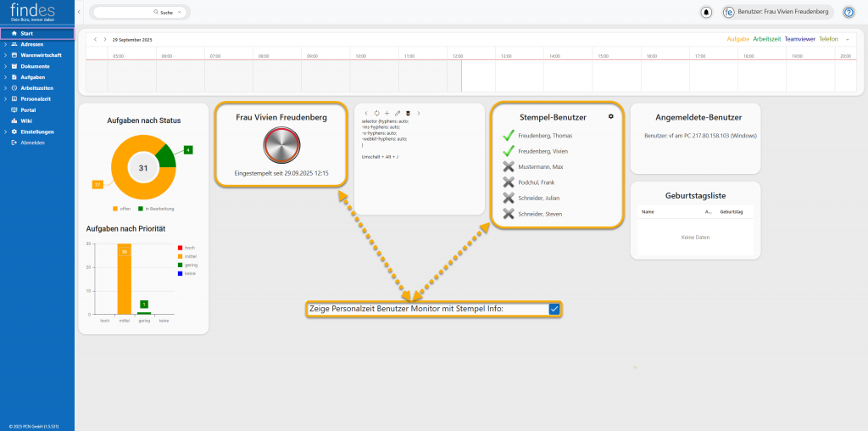Delete the note using the trash icon
This screenshot has height=431, width=868.
pos(408,113)
